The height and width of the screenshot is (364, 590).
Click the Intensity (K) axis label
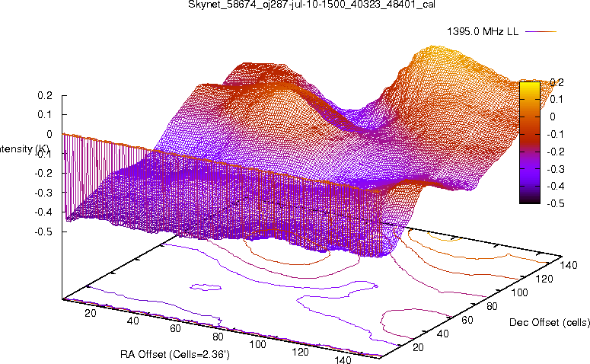point(24,149)
